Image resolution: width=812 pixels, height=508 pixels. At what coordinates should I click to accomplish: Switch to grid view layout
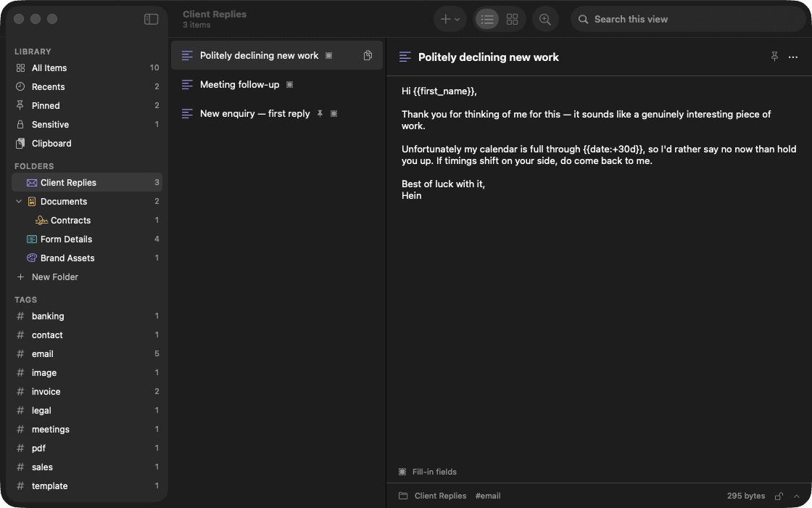tap(512, 19)
